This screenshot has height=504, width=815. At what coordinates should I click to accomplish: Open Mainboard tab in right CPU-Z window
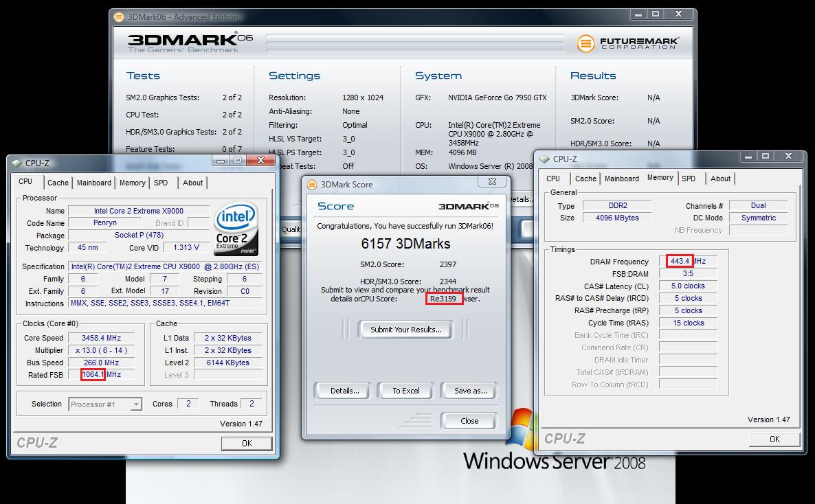[x=622, y=179]
